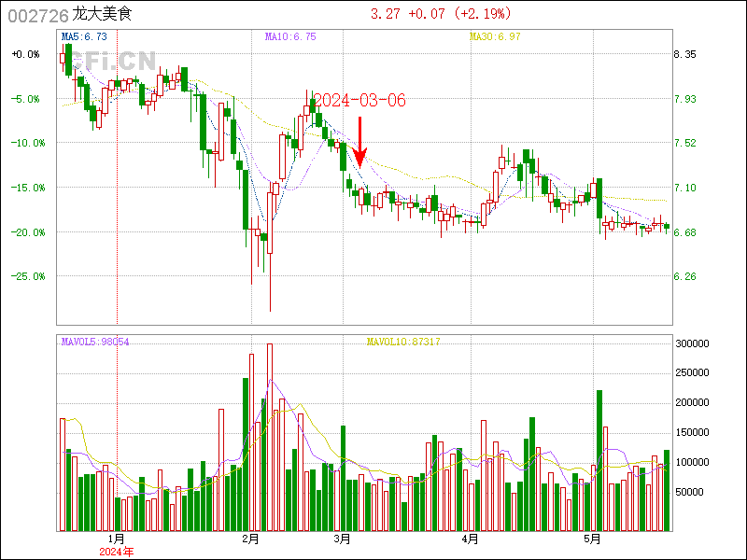The width and height of the screenshot is (747, 560).
Task: Click the MA10:6.75 indicator label
Action: tap(290, 36)
